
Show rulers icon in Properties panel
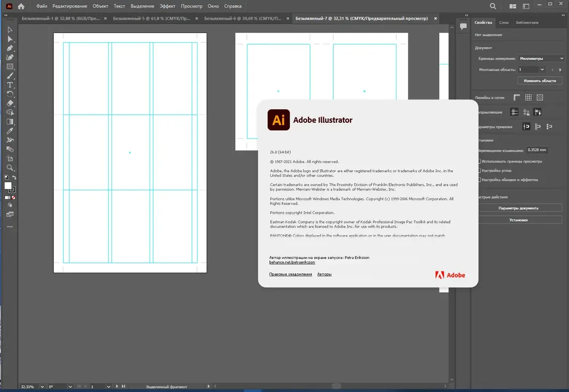click(x=517, y=97)
